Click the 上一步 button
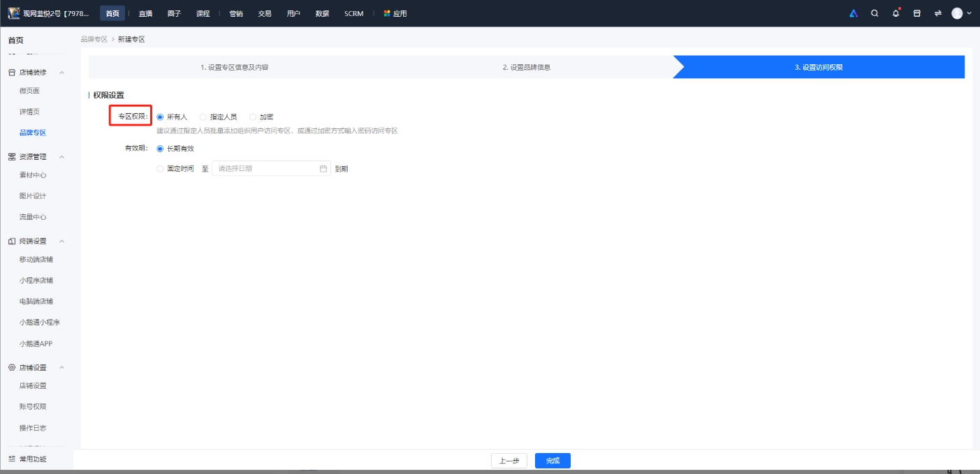This screenshot has width=980, height=474. (x=509, y=460)
